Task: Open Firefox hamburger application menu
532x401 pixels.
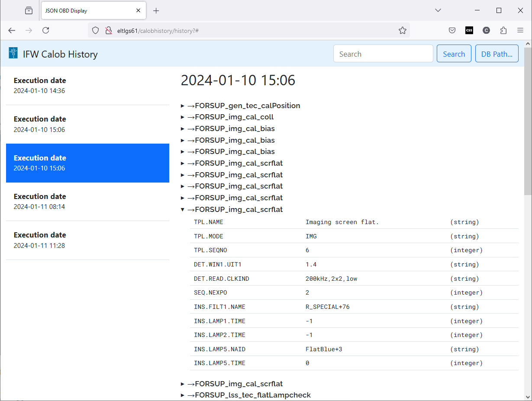Action: pyautogui.click(x=520, y=30)
